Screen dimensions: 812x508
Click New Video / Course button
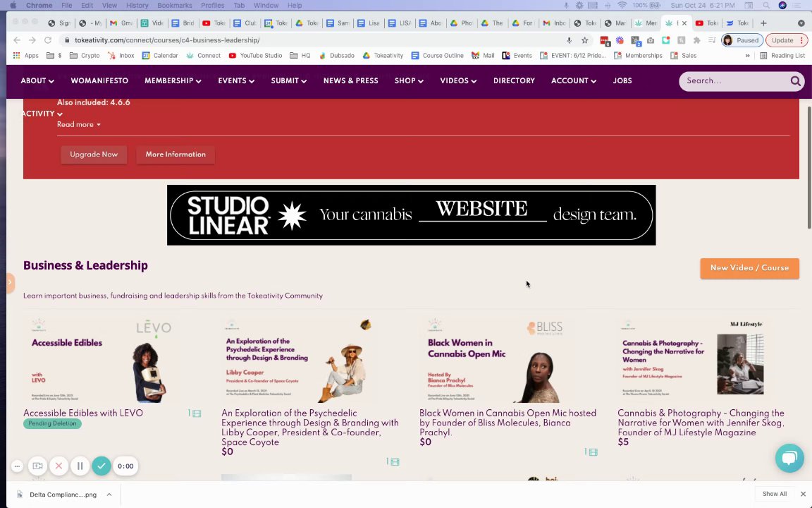point(749,268)
